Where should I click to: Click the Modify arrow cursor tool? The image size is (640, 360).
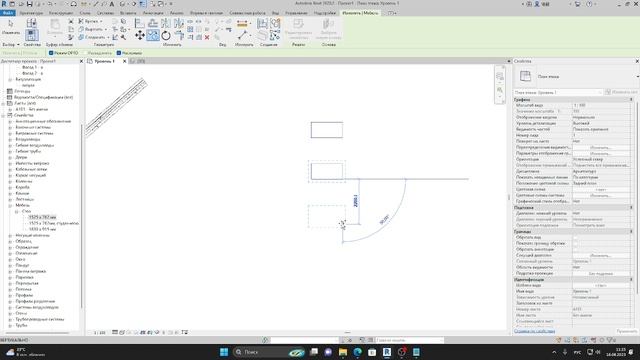(x=11, y=24)
